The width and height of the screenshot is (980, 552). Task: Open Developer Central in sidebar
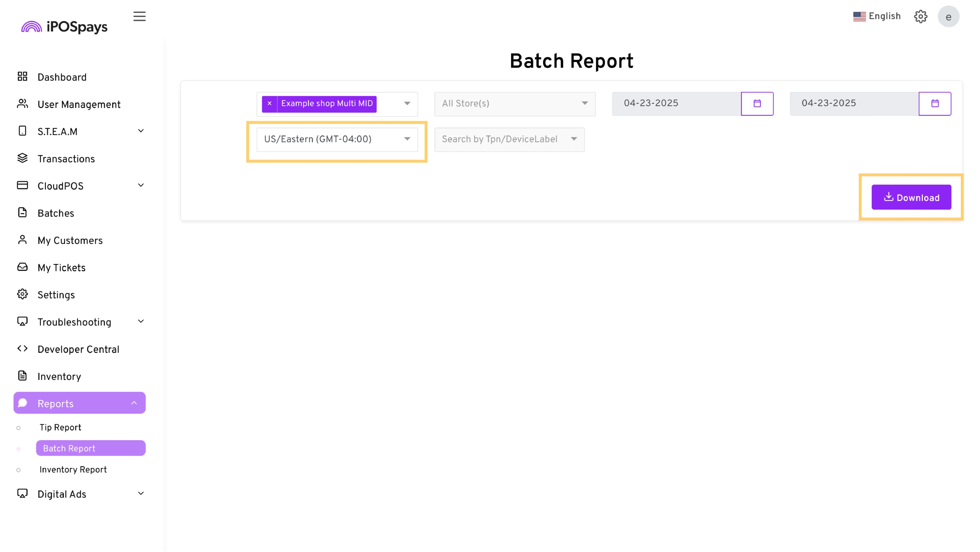pos(78,349)
